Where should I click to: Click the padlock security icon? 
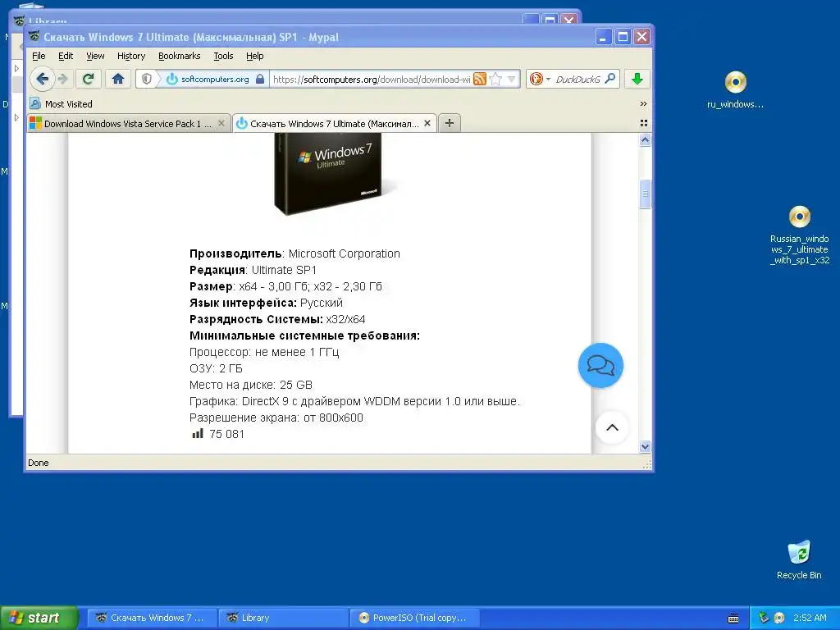[260, 80]
